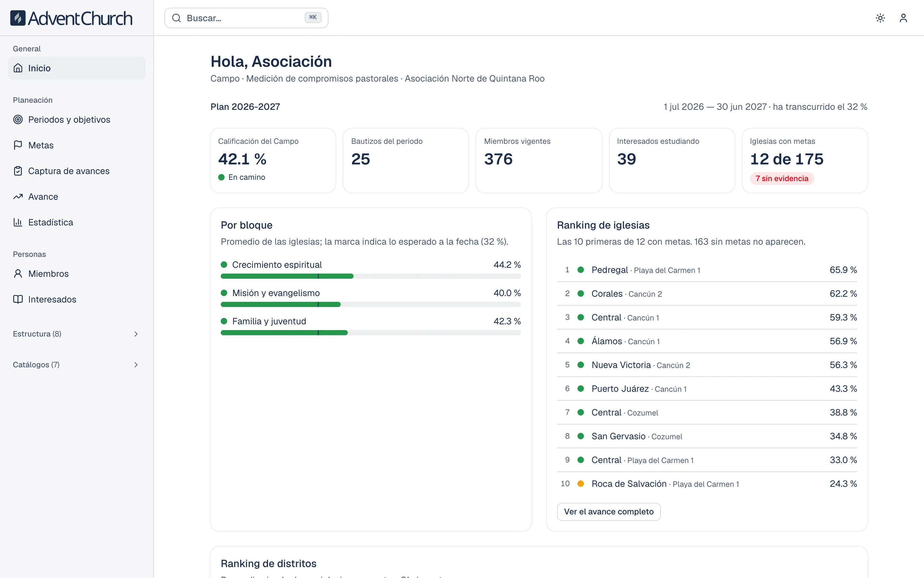The image size is (924, 578).
Task: Click the Crecimiento espiritual progress bar
Action: (x=370, y=276)
